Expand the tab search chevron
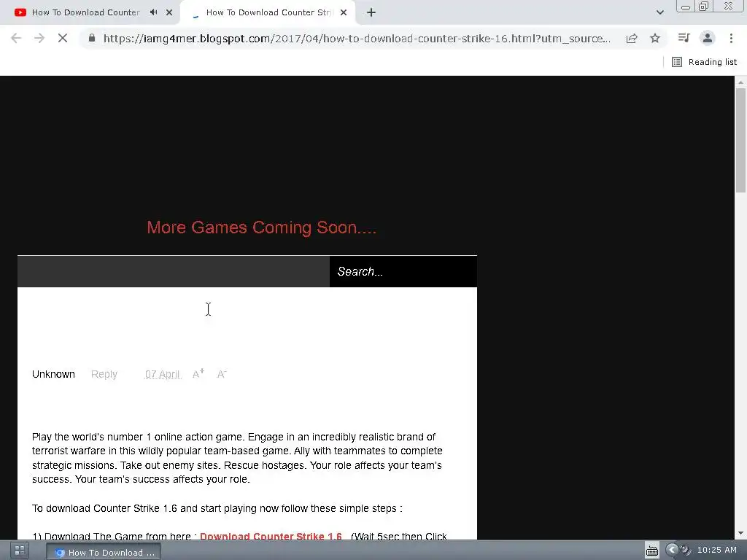Image resolution: width=747 pixels, height=560 pixels. [659, 12]
